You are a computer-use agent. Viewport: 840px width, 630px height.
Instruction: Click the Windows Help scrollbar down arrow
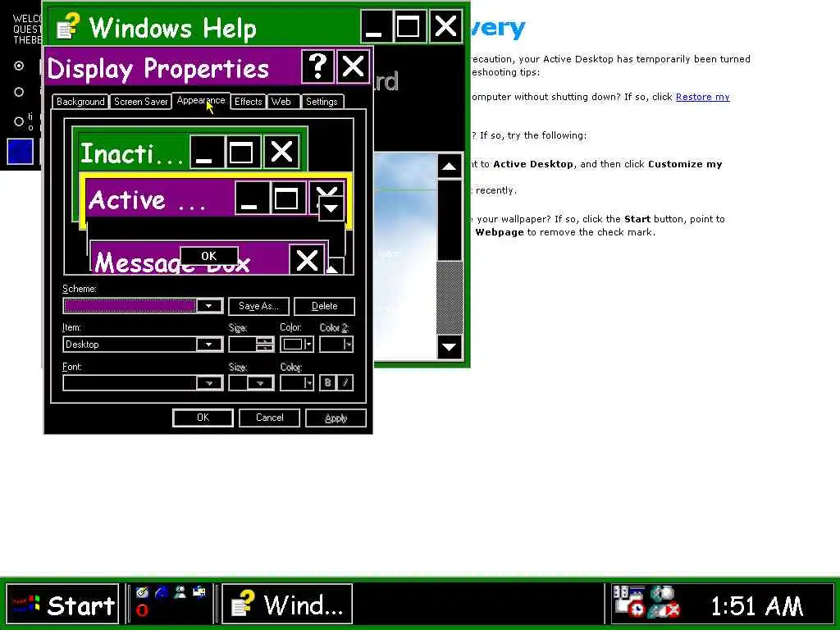[449, 347]
